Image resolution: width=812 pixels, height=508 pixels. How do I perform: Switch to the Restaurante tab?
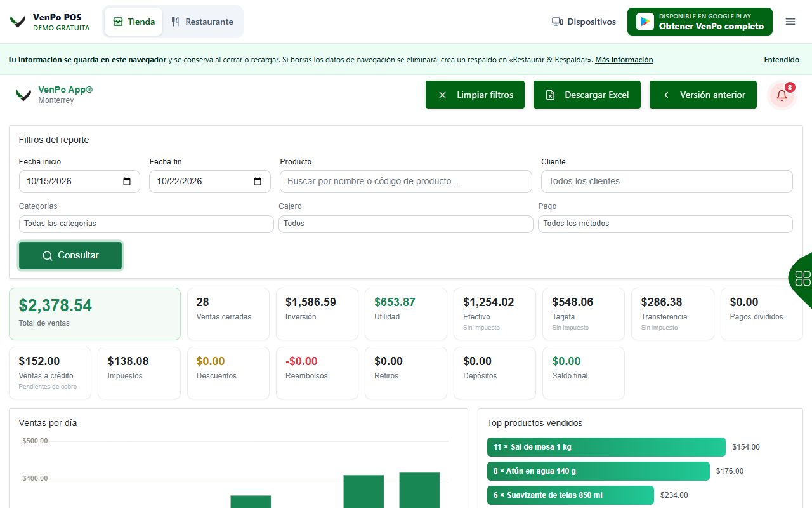tap(202, 22)
